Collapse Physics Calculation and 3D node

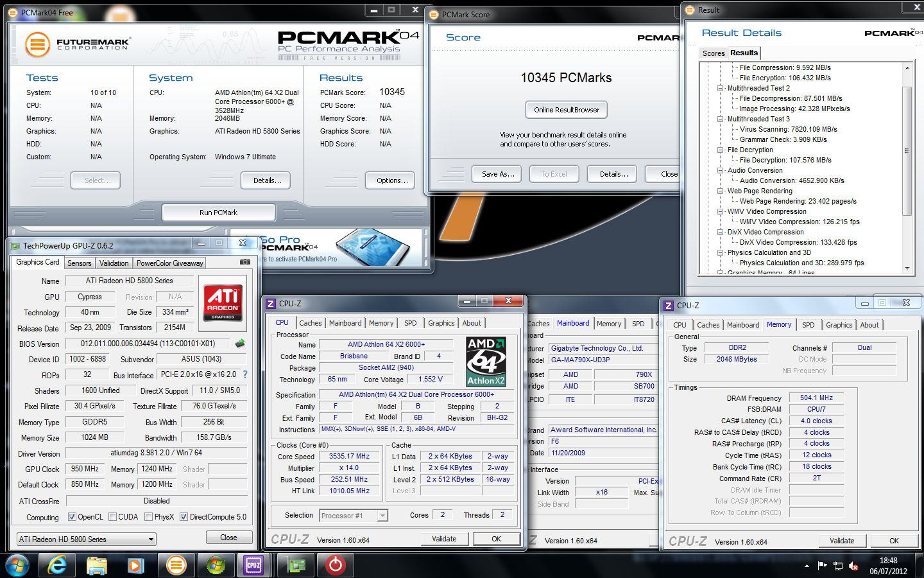721,252
